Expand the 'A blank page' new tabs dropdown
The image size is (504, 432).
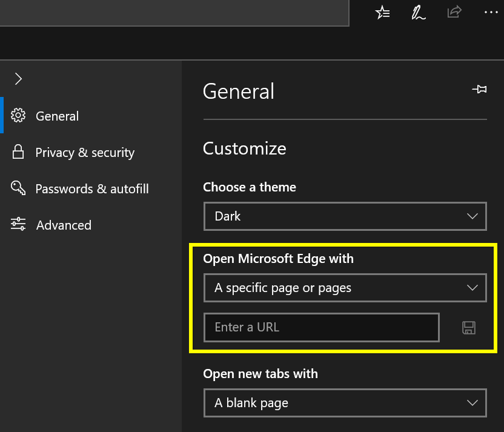click(345, 403)
